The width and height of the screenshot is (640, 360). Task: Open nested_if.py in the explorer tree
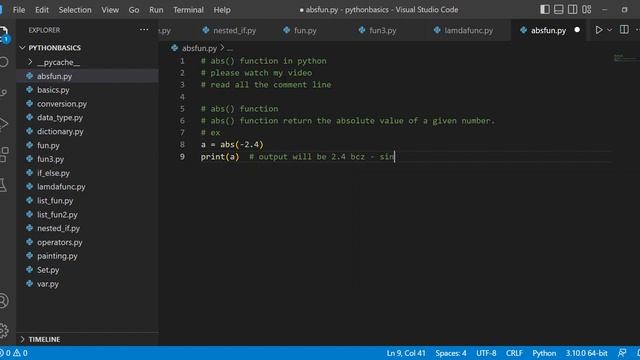[x=58, y=228]
